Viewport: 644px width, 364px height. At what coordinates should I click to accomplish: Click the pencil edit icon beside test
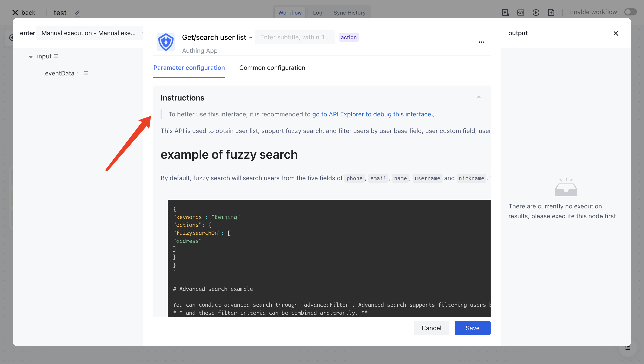(77, 13)
